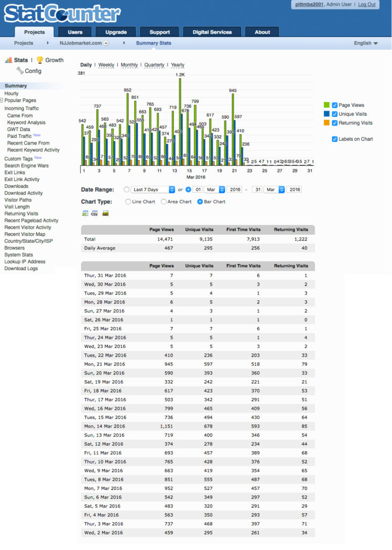Open the NJJobmarket.com project dropdown
This screenshot has height=550, width=392.
coord(106,44)
